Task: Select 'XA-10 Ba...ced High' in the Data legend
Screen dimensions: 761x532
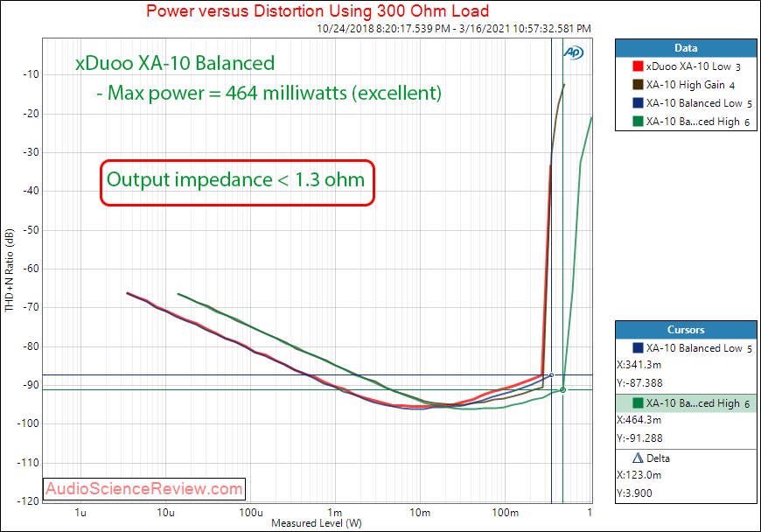Action: pyautogui.click(x=687, y=122)
